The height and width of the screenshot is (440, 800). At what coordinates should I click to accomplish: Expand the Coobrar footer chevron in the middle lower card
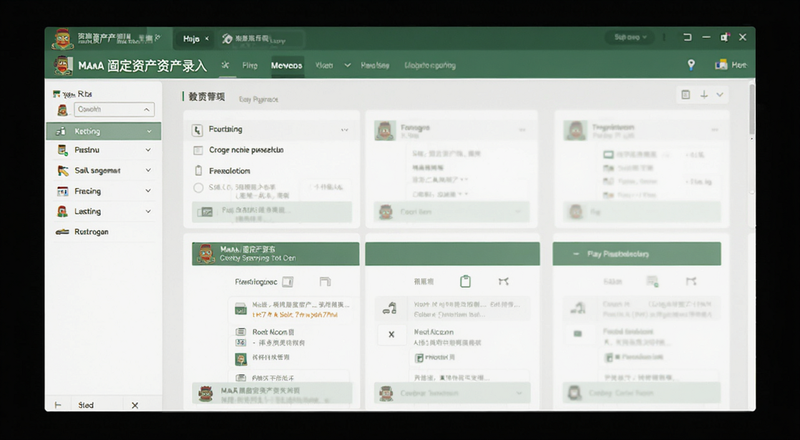click(519, 393)
